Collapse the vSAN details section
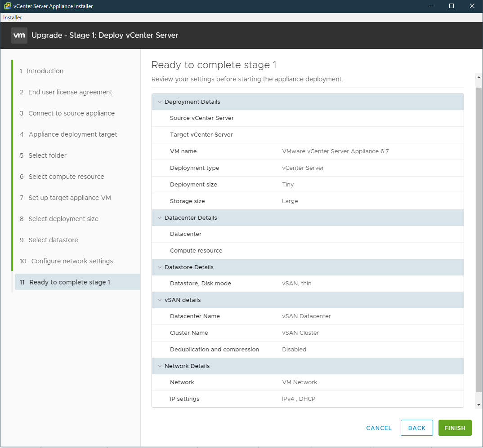The width and height of the screenshot is (483, 448). click(x=160, y=300)
